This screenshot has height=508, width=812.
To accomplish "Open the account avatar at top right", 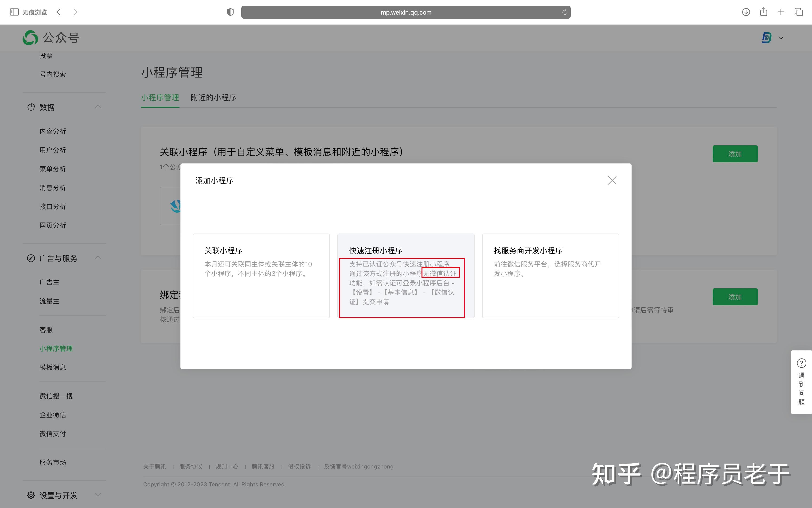I will tap(766, 38).
